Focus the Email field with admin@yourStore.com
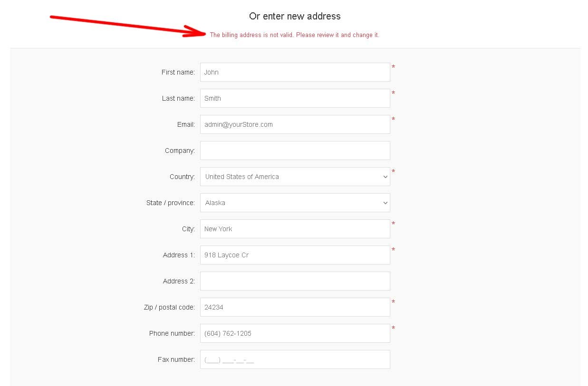Screen dimensions: 588x386 [x=295, y=124]
